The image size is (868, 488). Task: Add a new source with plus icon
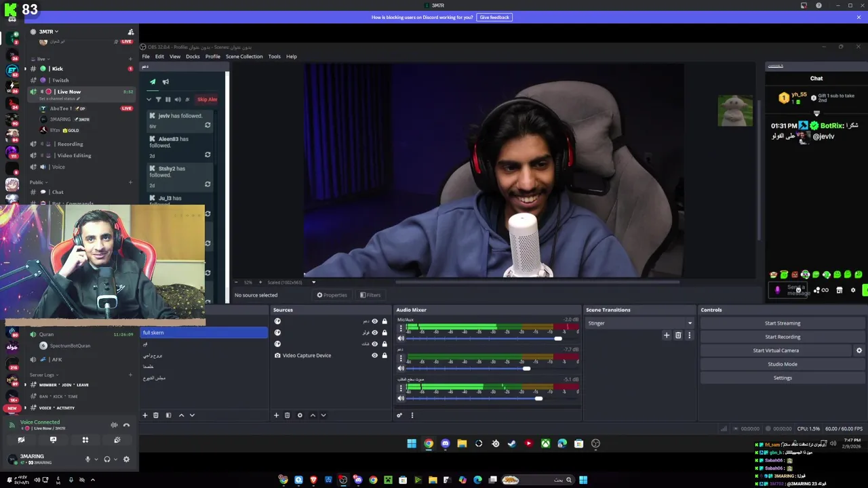pos(276,415)
